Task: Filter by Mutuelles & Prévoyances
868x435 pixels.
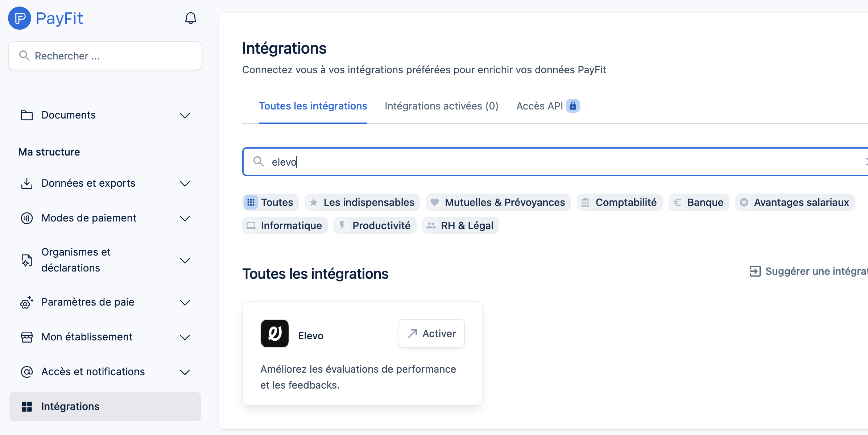Action: (499, 202)
